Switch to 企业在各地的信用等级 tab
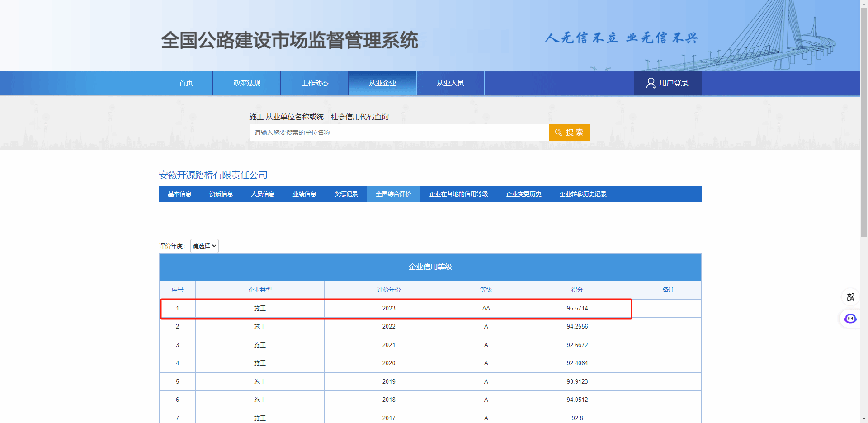The image size is (868, 423). pyautogui.click(x=458, y=194)
